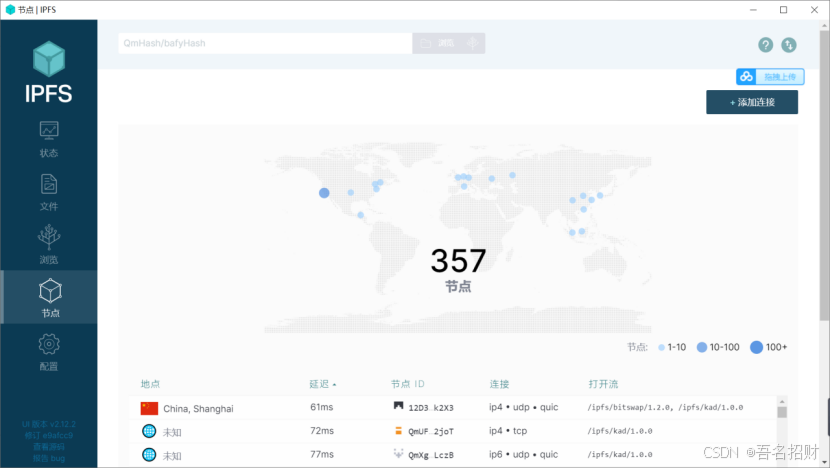Click the identicon beside QmXg..LczB
This screenshot has width=831, height=468.
pos(399,453)
